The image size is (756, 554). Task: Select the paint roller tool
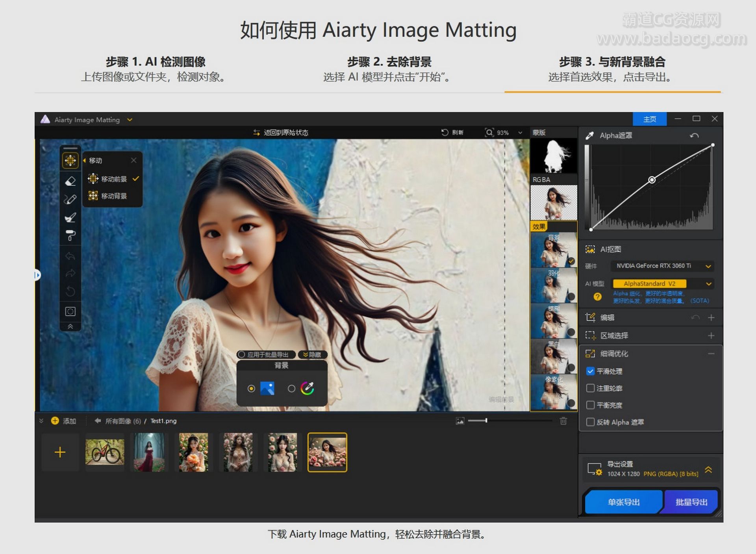(70, 235)
